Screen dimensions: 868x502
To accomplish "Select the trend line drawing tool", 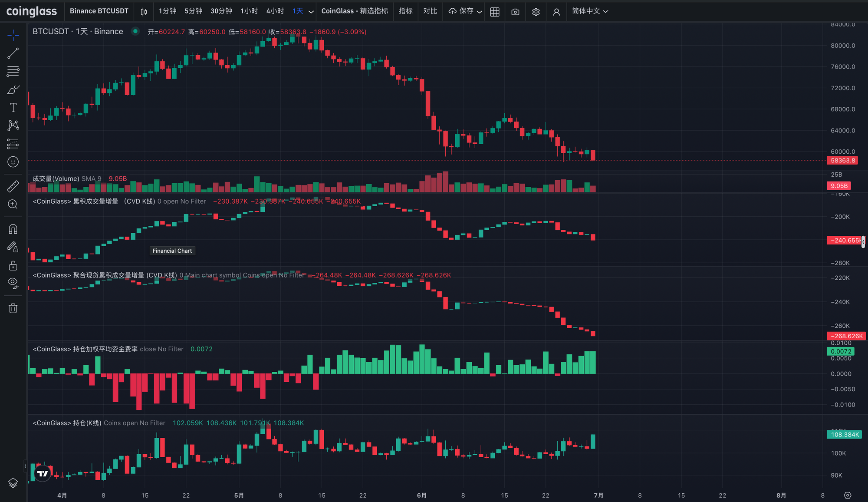I will click(13, 53).
